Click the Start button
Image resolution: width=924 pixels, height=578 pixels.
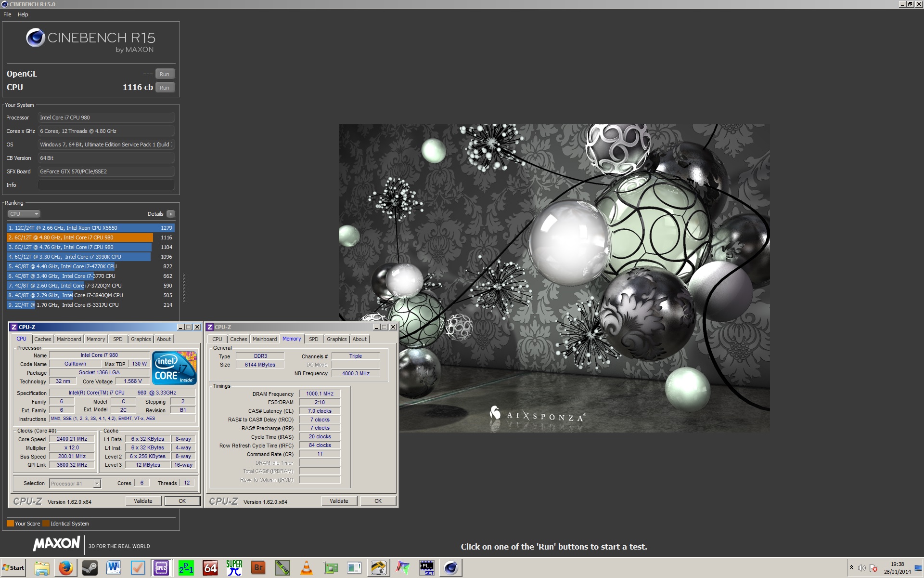(x=13, y=568)
